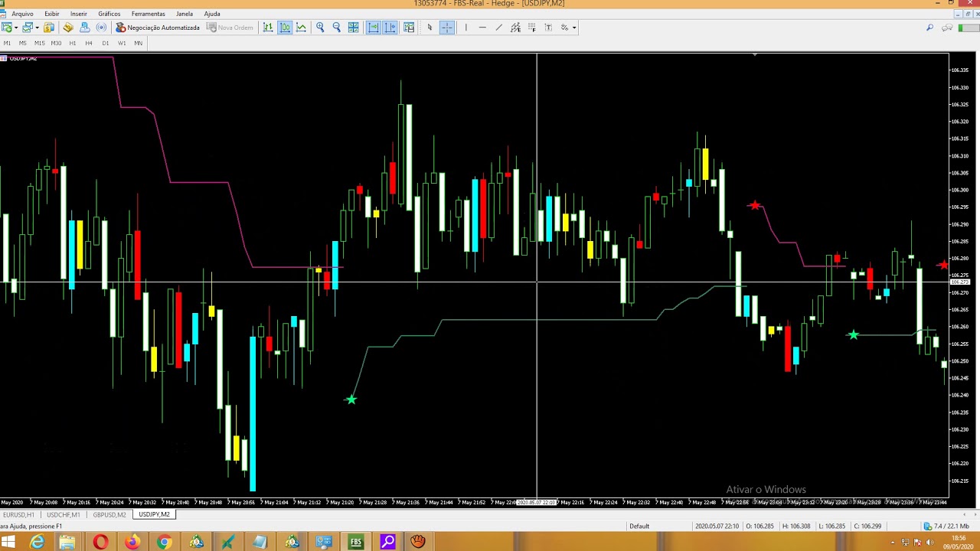Select candlestick chart mode
Screen dimensions: 980x551
pos(285,28)
